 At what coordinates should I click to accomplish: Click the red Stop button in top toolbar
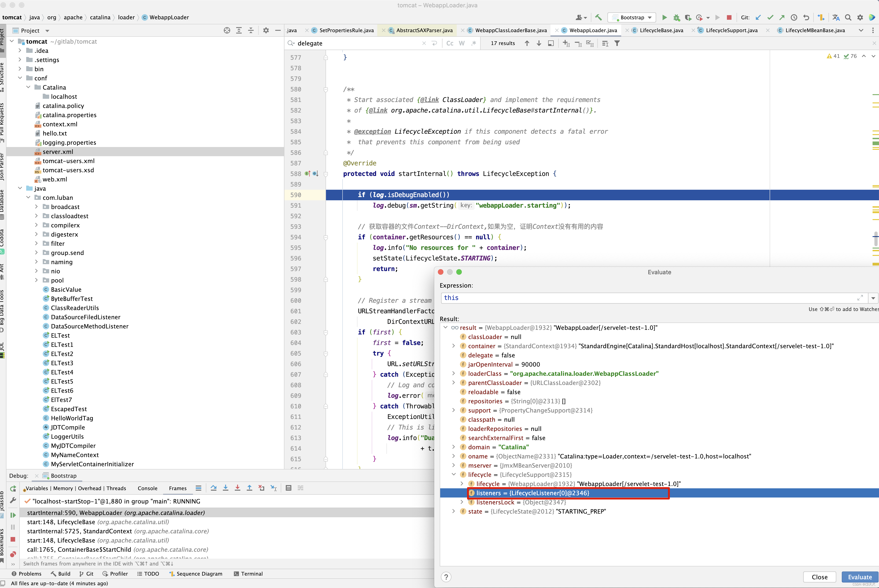coord(729,17)
